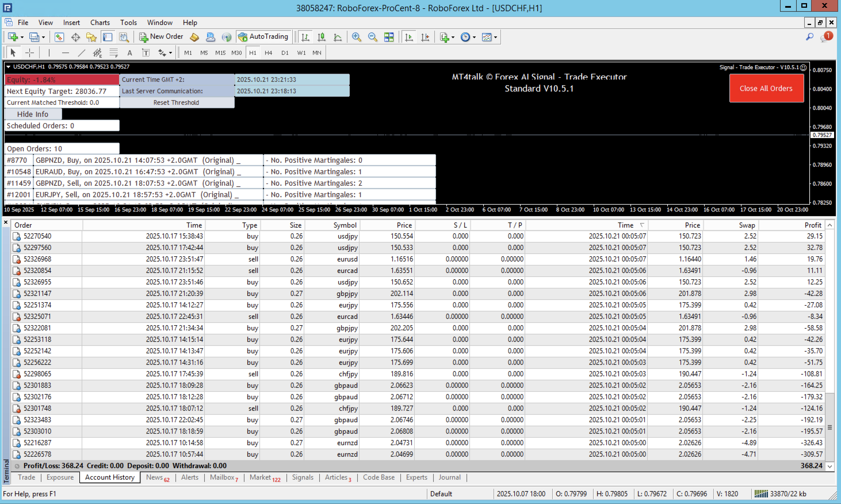Click the account history vertical scrollbar thumb

click(830, 427)
